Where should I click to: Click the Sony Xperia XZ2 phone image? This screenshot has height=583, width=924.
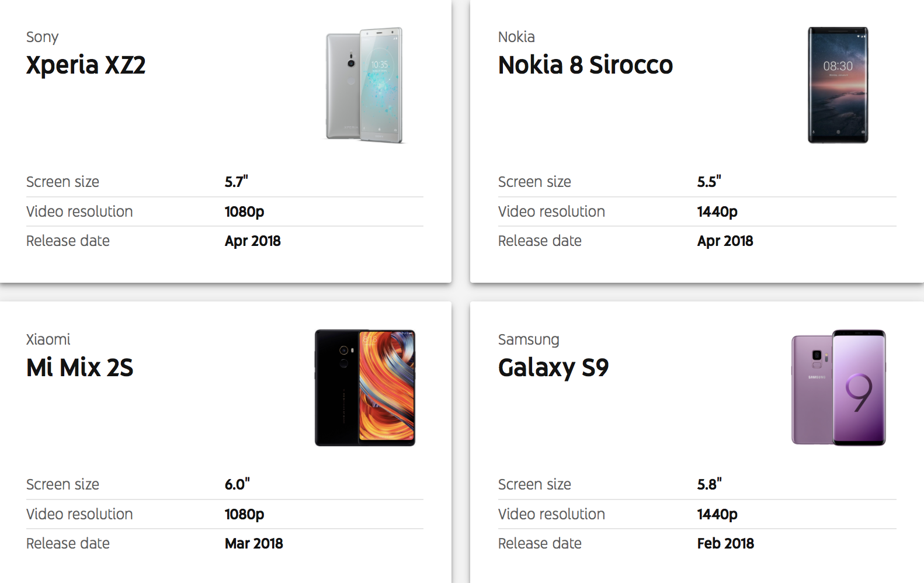tap(364, 85)
